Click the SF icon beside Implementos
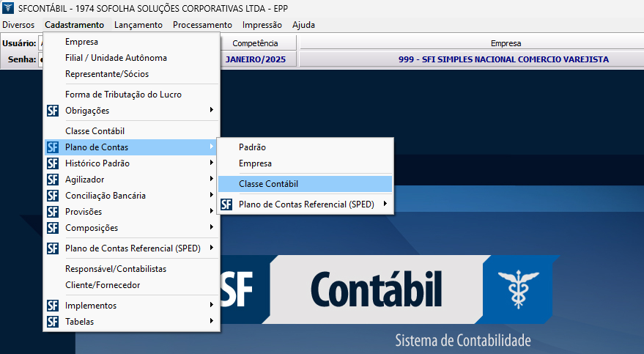 tap(52, 306)
